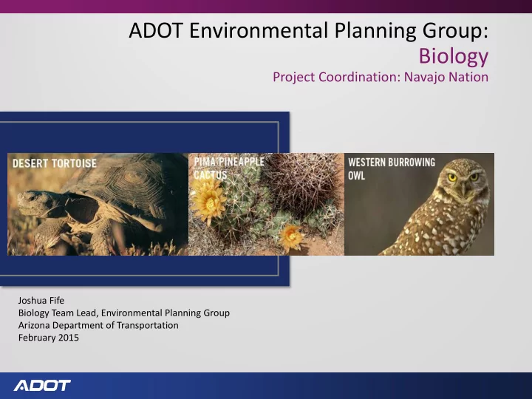The image size is (532, 399).
Task: Click the title 'ADOT Environmental Planning Group:'
Action: coord(308,30)
